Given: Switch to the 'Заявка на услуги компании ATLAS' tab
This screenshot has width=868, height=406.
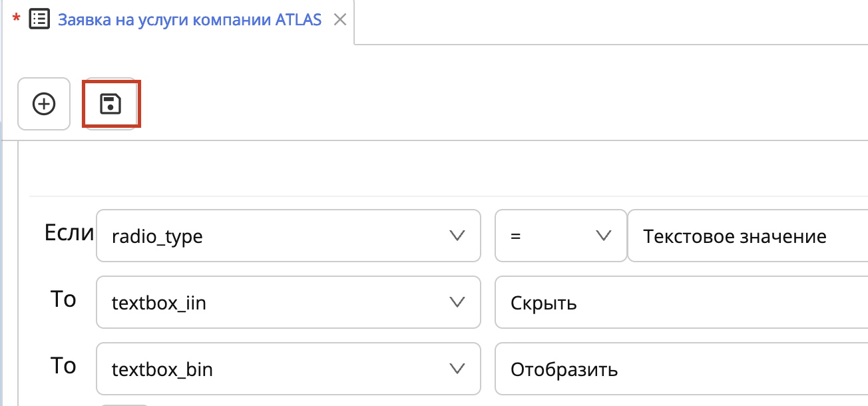Looking at the screenshot, I should 190,20.
